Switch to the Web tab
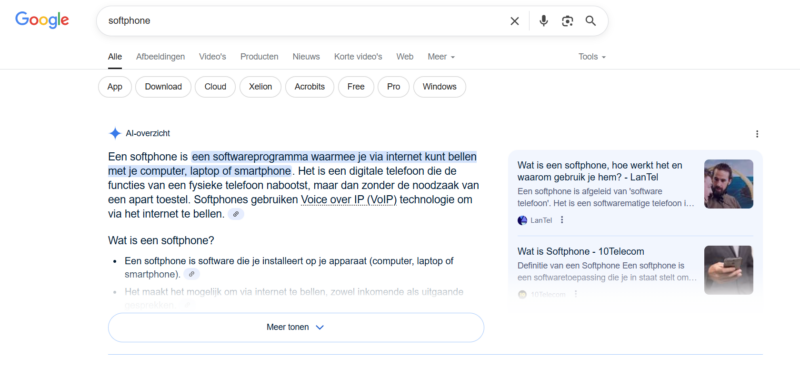Screen dimensions: 800x368 (x=405, y=57)
